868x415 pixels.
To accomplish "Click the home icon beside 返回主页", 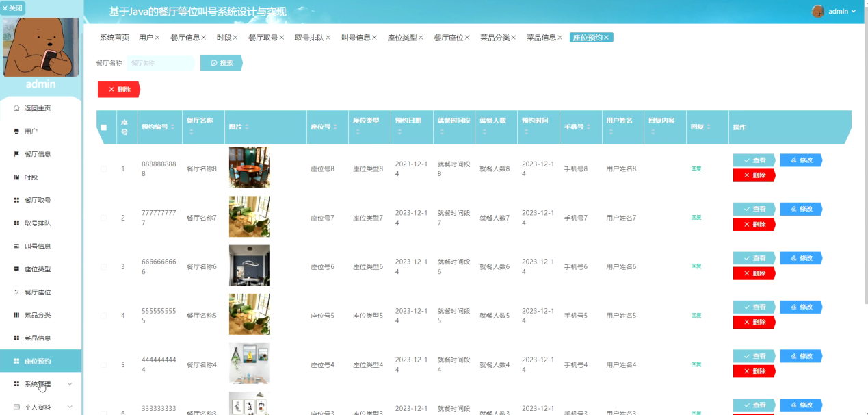I will pos(16,108).
